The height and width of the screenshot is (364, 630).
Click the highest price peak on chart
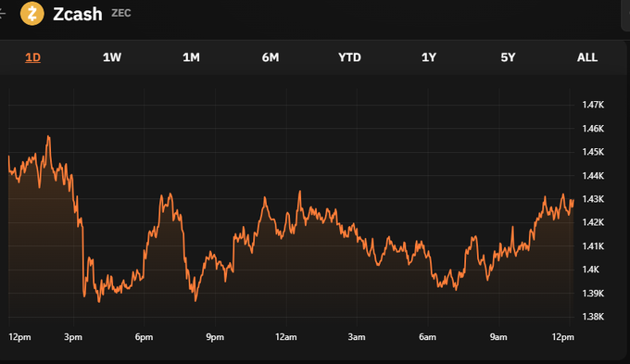(x=48, y=136)
